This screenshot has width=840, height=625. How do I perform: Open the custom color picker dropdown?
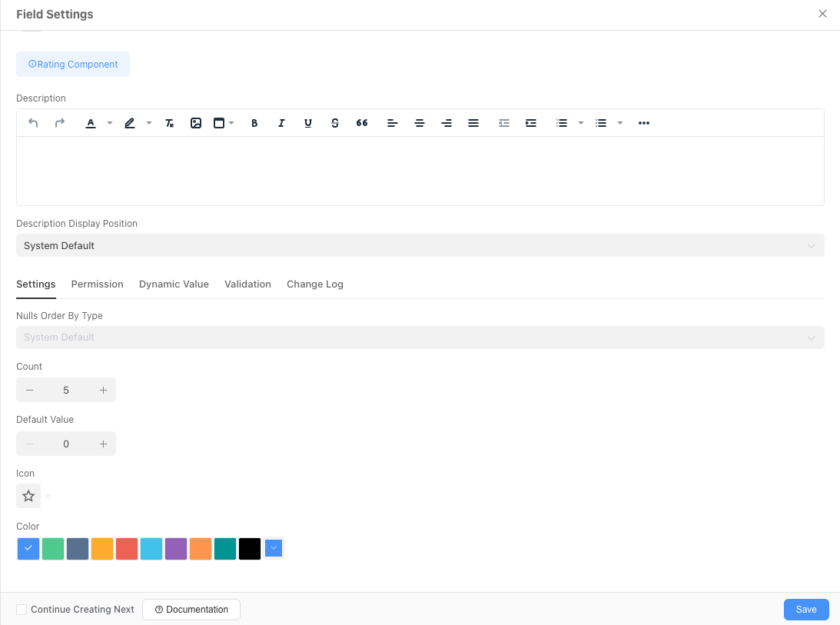point(274,548)
